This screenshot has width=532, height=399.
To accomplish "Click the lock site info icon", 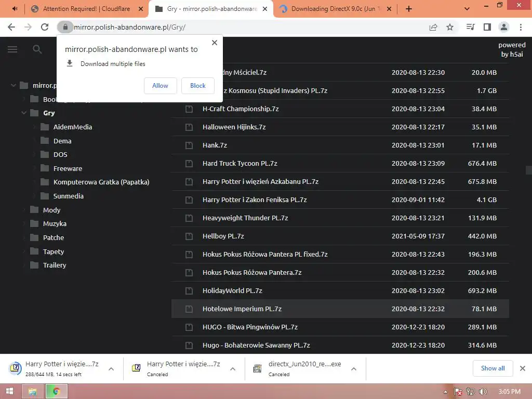I will pos(65,27).
